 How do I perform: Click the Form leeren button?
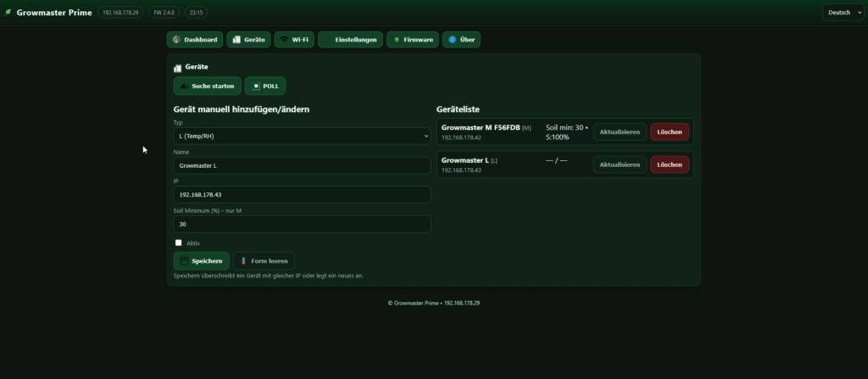(x=264, y=261)
